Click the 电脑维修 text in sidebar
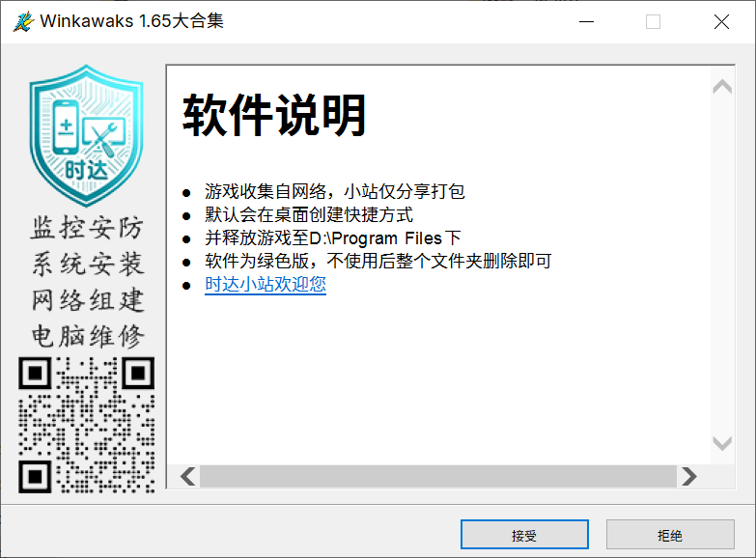This screenshot has height=558, width=756. click(87, 336)
